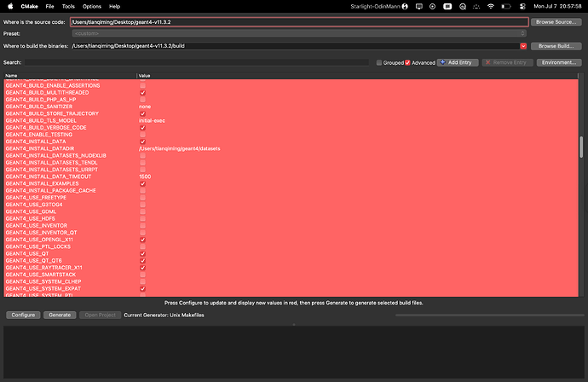Uncheck the Advanced checkbox
This screenshot has height=382, width=588.
(x=407, y=62)
